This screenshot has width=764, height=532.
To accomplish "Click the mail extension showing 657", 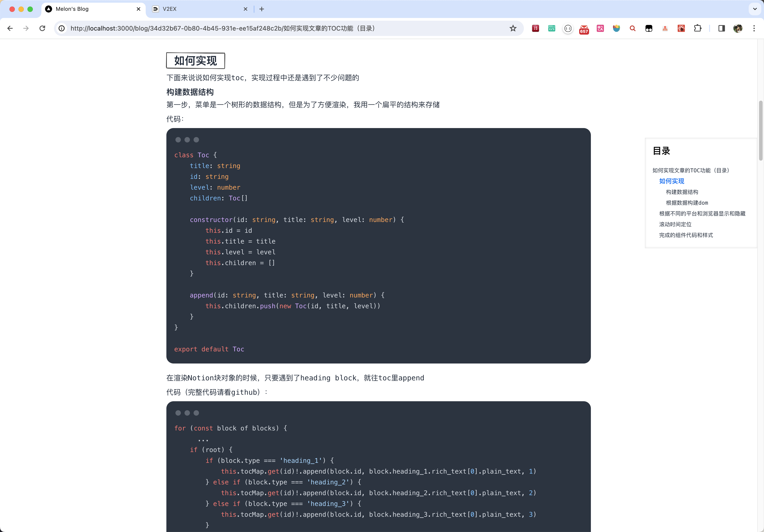I will point(584,29).
